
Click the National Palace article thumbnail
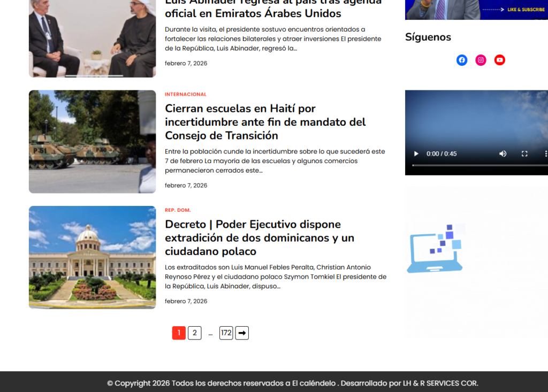click(92, 257)
